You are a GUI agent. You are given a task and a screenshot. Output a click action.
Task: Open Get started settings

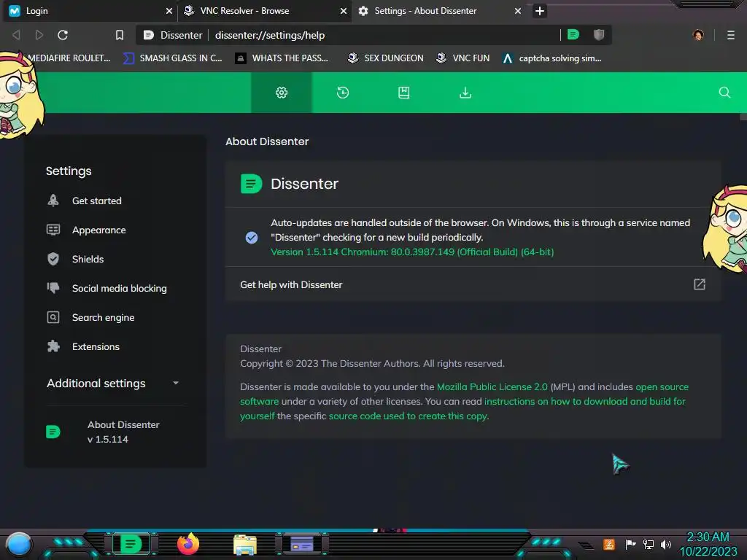(97, 201)
